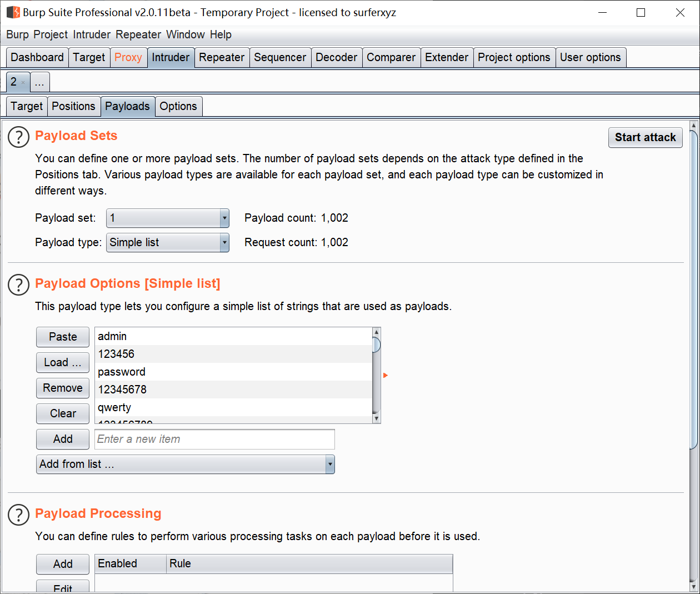Open the Project menu

click(51, 34)
